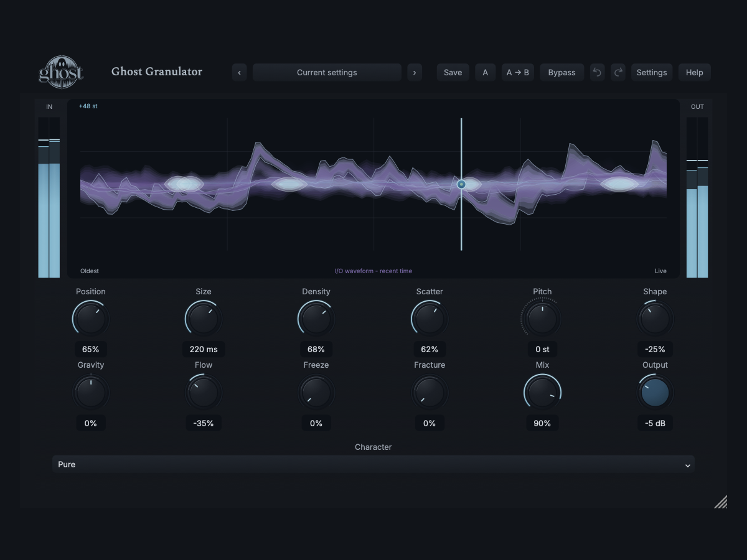Click the Ghost logo icon

tap(61, 72)
